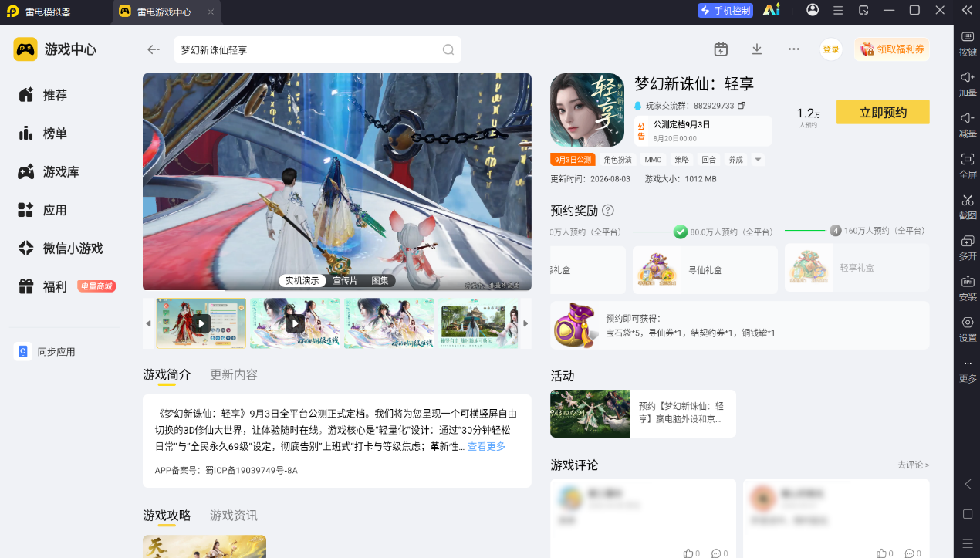This screenshot has width=980, height=558.
Task: Select the 游戏简介 tab
Action: (x=167, y=374)
